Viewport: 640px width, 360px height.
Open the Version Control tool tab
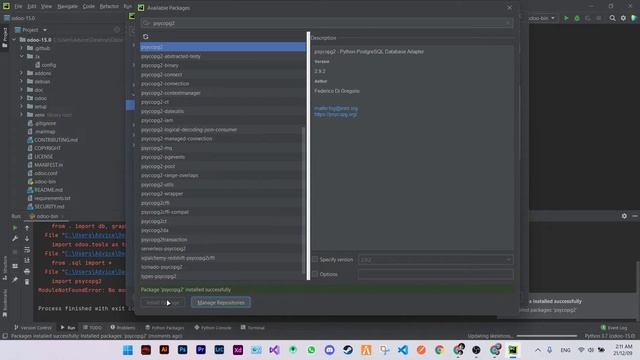coord(33,328)
